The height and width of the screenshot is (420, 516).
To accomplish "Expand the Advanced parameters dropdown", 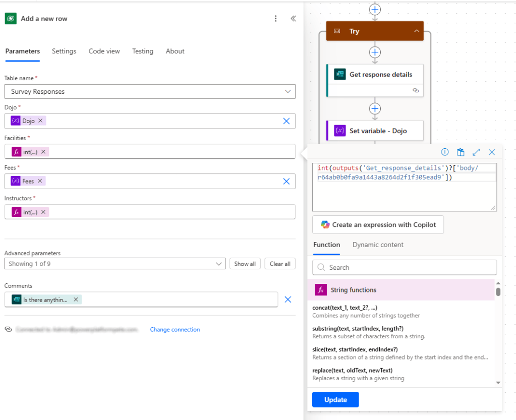I will pyautogui.click(x=219, y=264).
